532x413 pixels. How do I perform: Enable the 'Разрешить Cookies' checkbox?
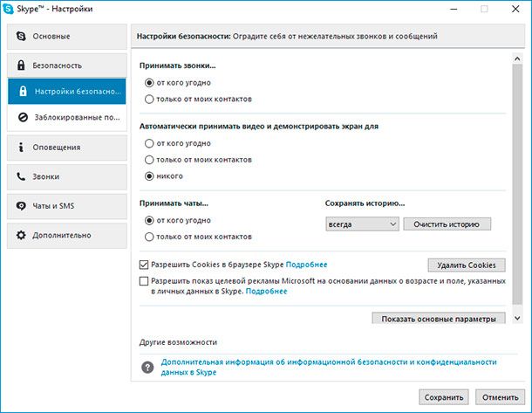144,265
